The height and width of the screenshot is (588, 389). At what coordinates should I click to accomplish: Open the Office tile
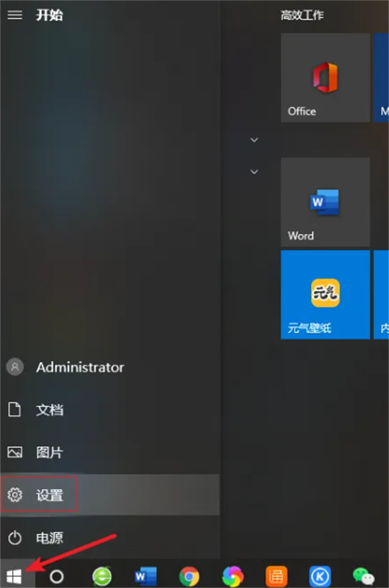(326, 78)
